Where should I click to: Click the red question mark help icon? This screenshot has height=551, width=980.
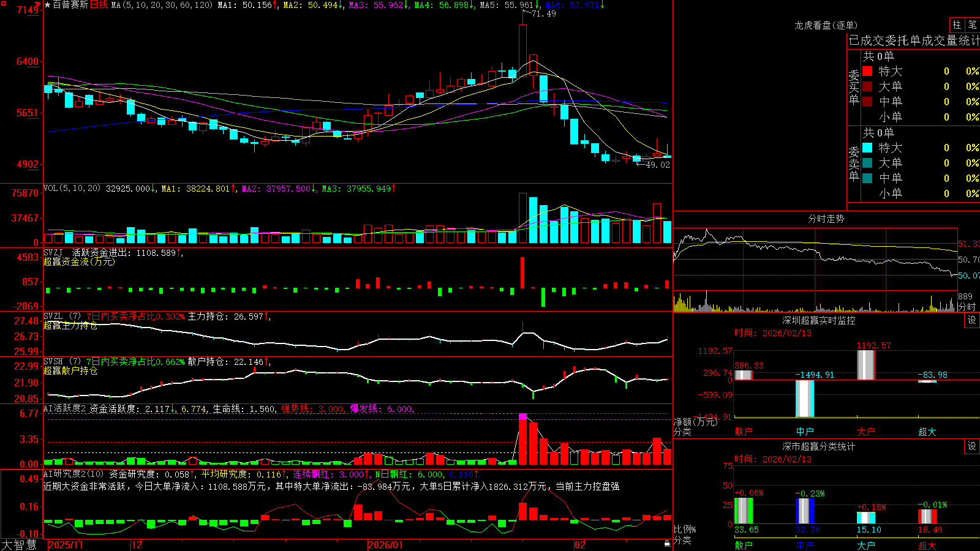[x=37, y=5]
